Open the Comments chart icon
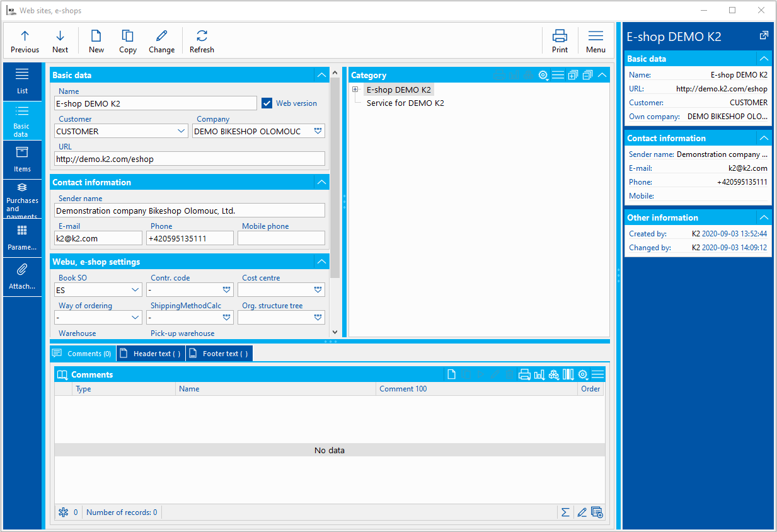This screenshot has height=532, width=777. [539, 374]
